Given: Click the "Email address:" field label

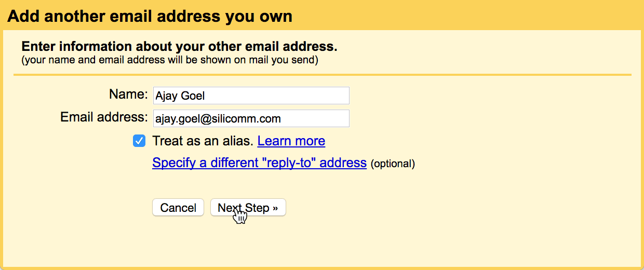Looking at the screenshot, I should (104, 117).
